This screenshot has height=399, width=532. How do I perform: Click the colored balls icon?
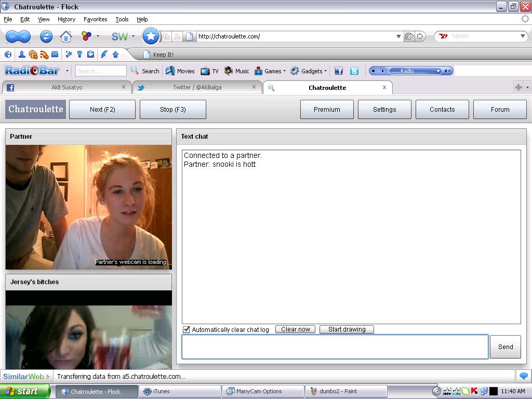87,36
